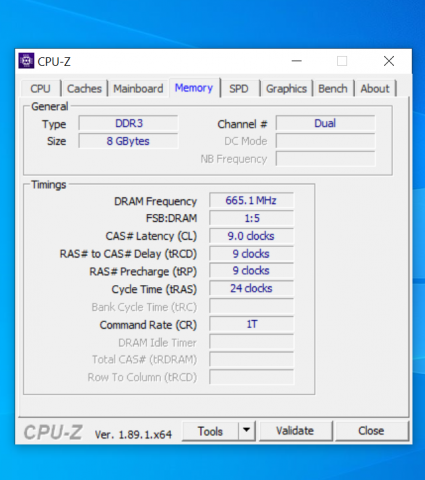Viewport: 425px width, 480px height.
Task: Open the Graphics tab
Action: pyautogui.click(x=286, y=89)
